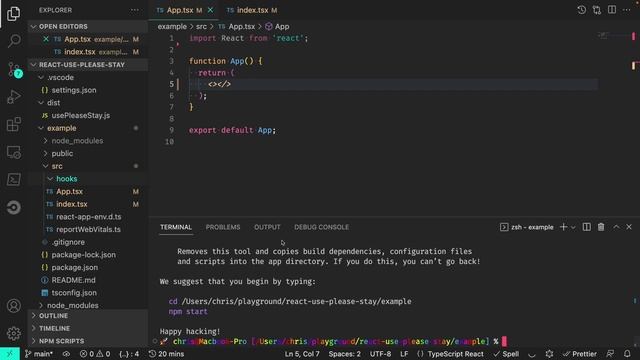640x360 pixels.
Task: Collapse the REACT-USE-PLEASE-STAY section
Action: (88, 64)
